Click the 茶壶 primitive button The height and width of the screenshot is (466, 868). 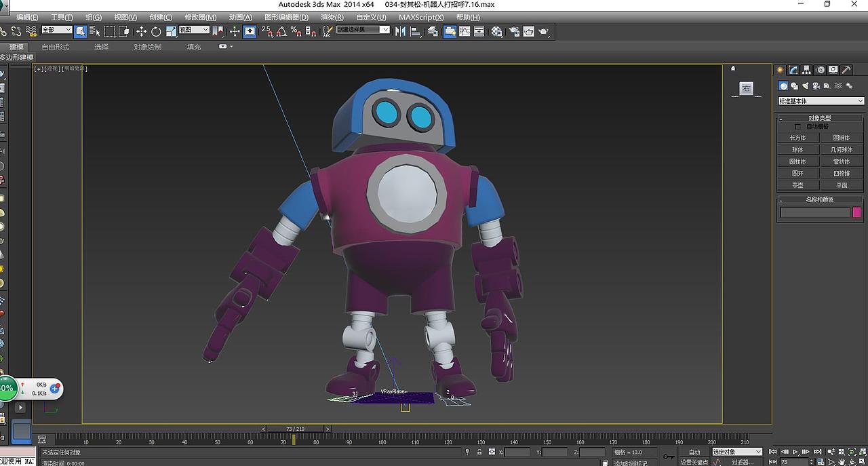[x=797, y=185]
